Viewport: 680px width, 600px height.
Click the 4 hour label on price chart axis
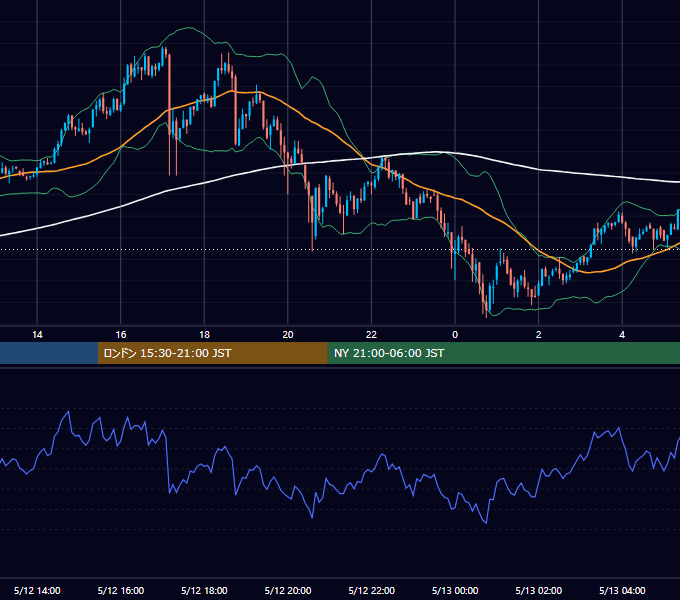point(622,335)
